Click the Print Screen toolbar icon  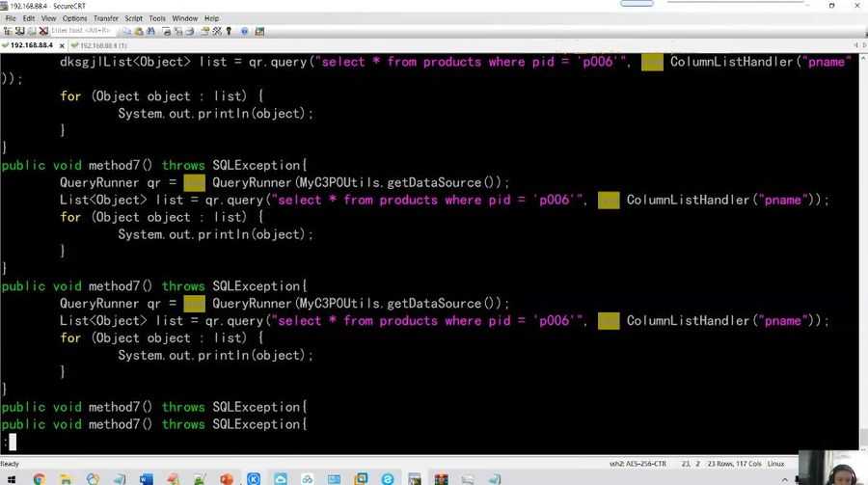167,32
